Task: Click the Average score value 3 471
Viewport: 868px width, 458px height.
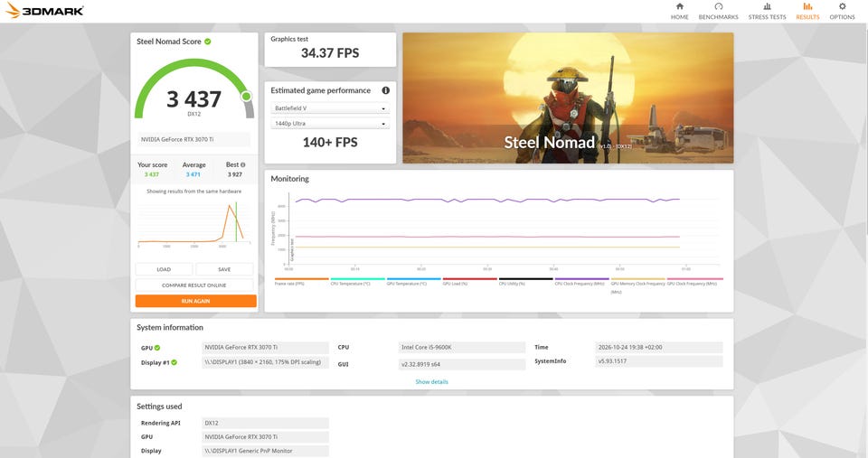Action: (x=193, y=174)
